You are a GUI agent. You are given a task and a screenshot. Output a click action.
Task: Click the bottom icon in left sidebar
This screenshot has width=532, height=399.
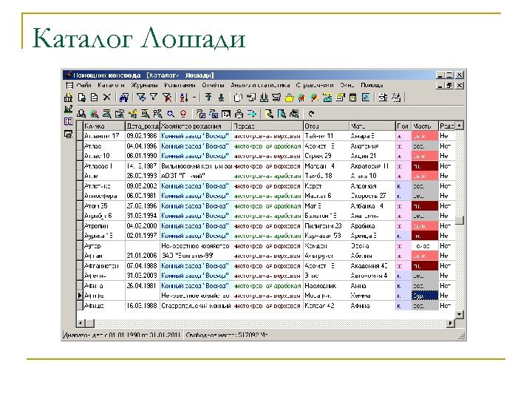click(x=68, y=134)
